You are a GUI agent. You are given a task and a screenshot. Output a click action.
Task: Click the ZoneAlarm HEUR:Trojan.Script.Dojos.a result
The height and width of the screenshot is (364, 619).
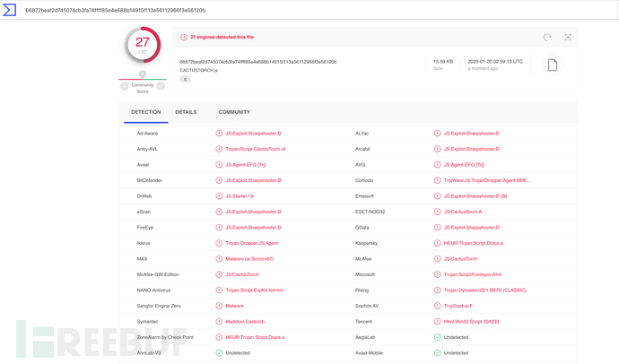click(255, 337)
